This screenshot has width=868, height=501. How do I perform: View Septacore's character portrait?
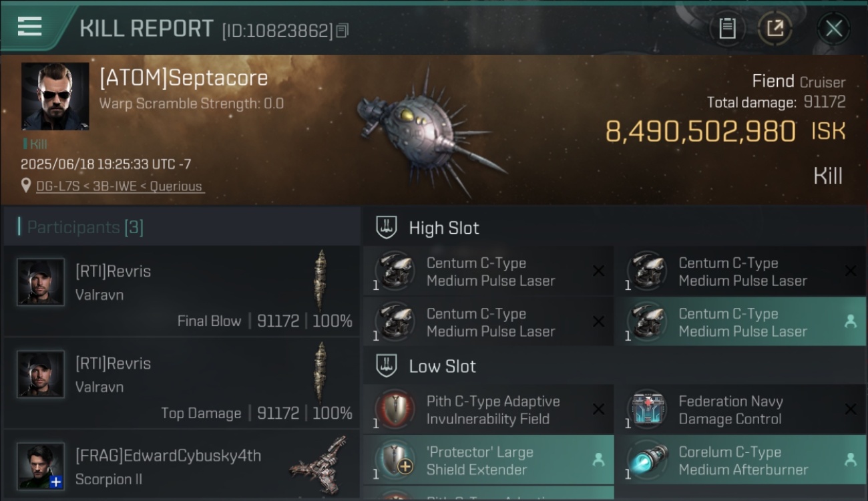coord(55,96)
